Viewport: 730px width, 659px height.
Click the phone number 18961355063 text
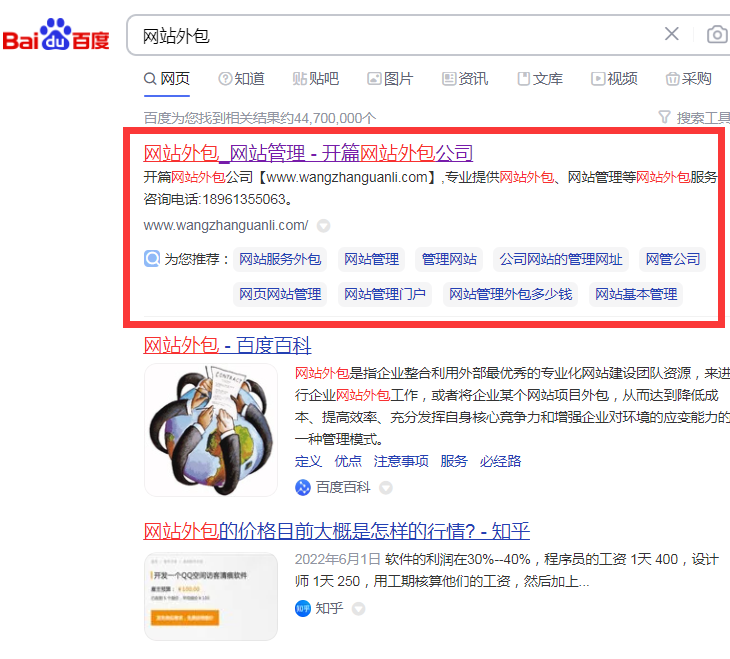(244, 199)
